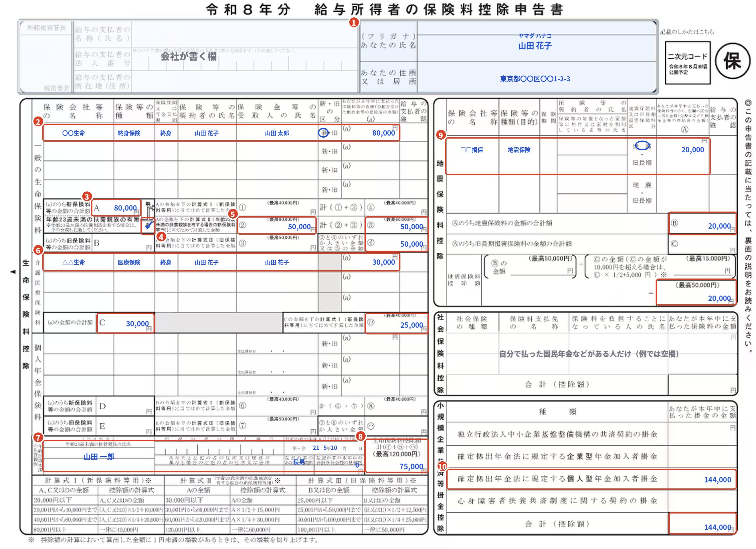The height and width of the screenshot is (549, 756).
Task: Click insurer name □□損保
Action: pos(472,150)
